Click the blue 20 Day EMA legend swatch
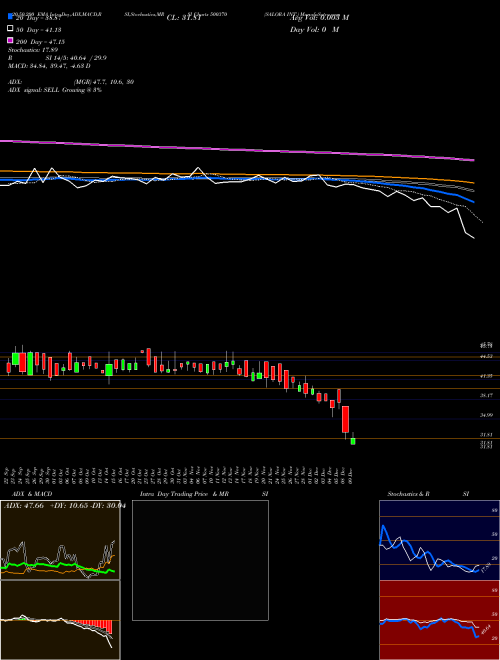500x660 pixels. coord(10,17)
